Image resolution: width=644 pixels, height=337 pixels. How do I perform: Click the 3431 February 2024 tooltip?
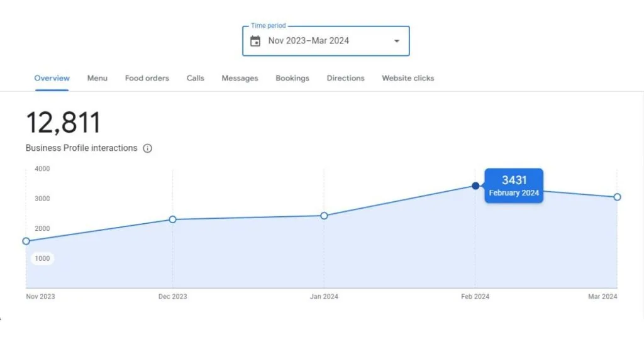point(514,185)
